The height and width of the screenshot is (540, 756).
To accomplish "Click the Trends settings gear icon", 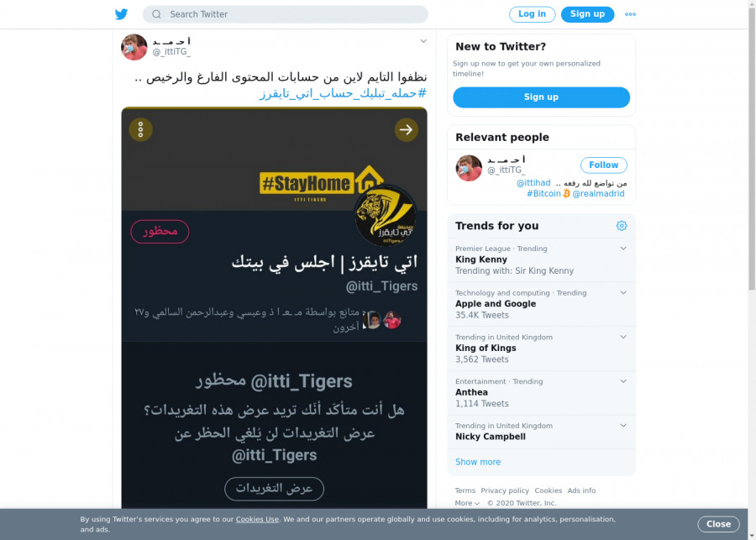I will [622, 226].
